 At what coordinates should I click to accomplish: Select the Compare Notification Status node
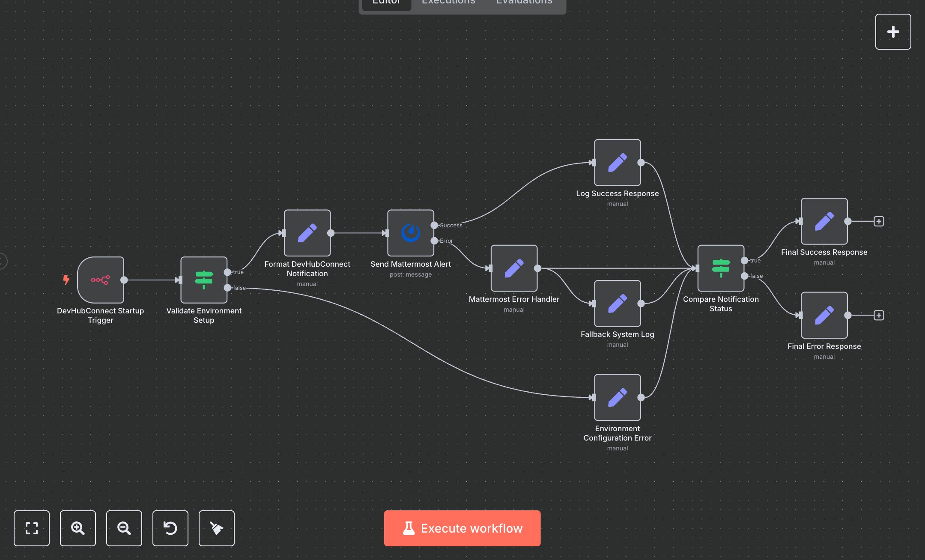tap(720, 268)
